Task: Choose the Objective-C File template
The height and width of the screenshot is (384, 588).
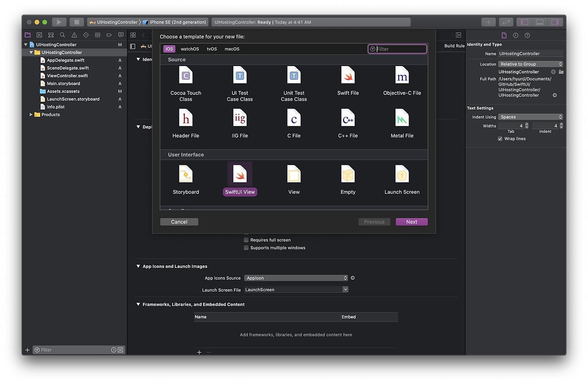Action: click(x=402, y=81)
